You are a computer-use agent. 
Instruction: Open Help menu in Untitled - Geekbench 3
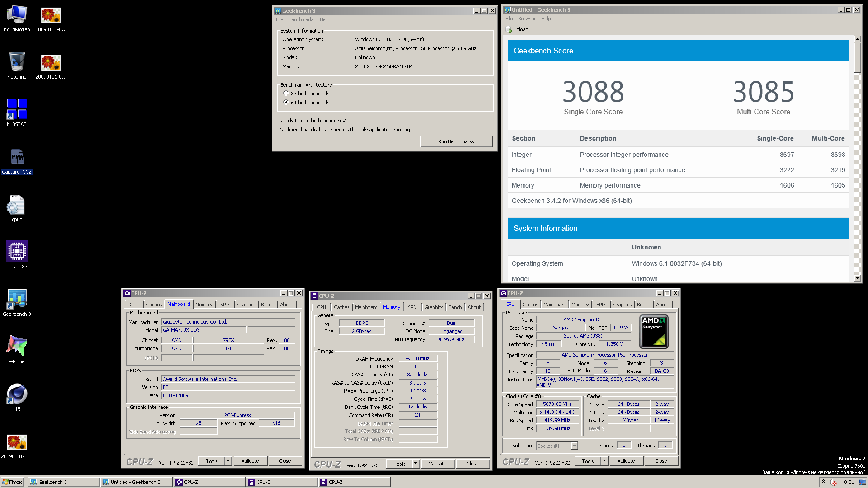pos(546,19)
